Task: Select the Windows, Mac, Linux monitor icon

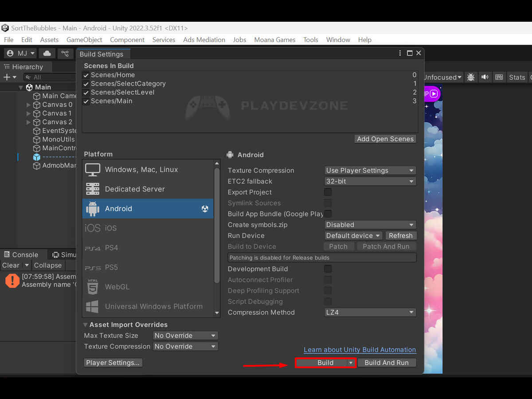Action: tap(93, 170)
